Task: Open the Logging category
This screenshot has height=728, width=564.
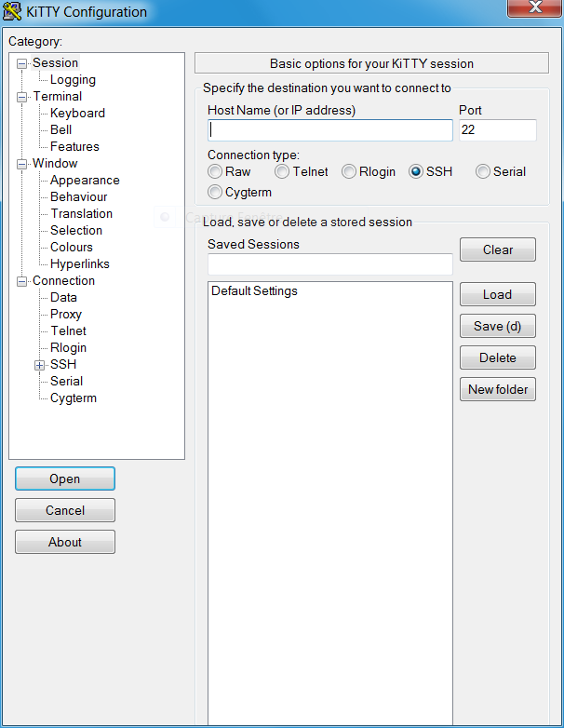Action: pos(73,80)
